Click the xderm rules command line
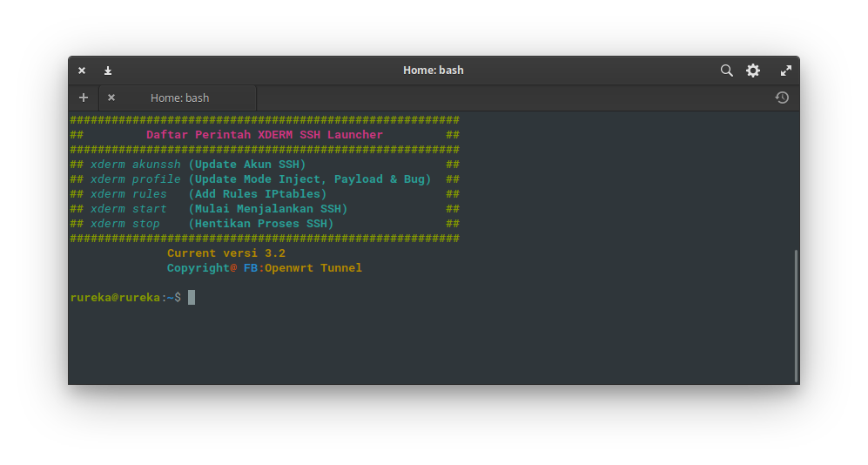This screenshot has height=465, width=868. [x=265, y=194]
